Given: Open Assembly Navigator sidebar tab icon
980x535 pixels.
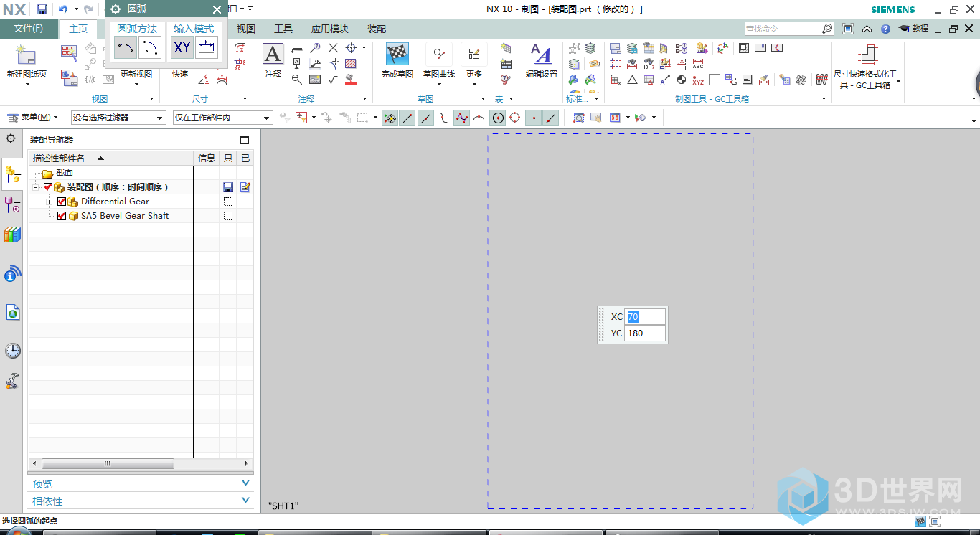Looking at the screenshot, I should click(12, 173).
